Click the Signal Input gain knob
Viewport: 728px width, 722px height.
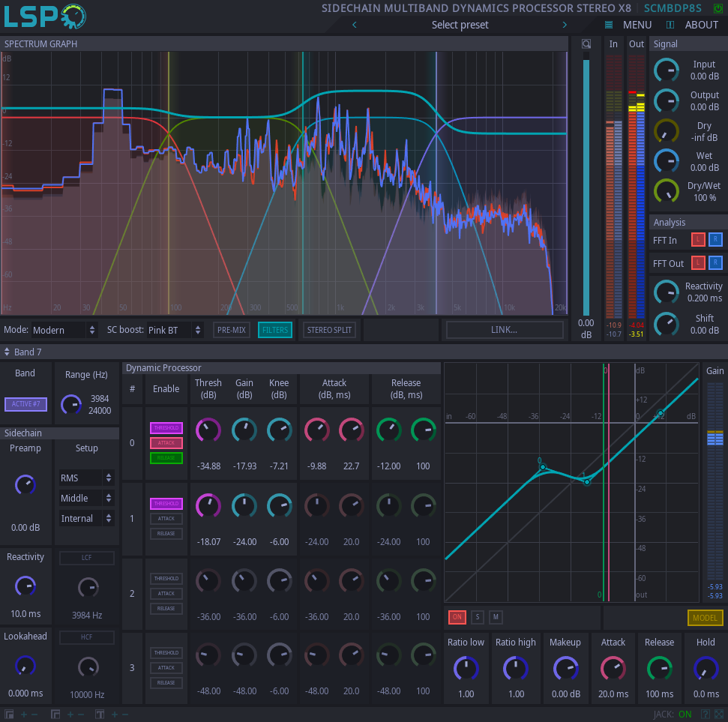666,70
